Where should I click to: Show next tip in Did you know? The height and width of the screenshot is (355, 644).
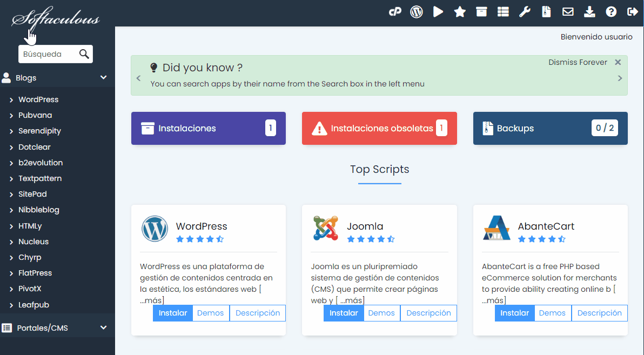coord(620,78)
